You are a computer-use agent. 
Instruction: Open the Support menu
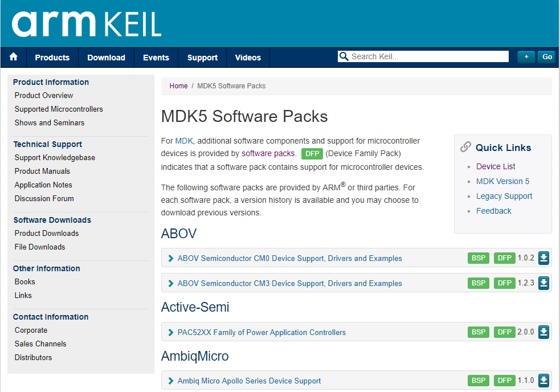pyautogui.click(x=202, y=57)
